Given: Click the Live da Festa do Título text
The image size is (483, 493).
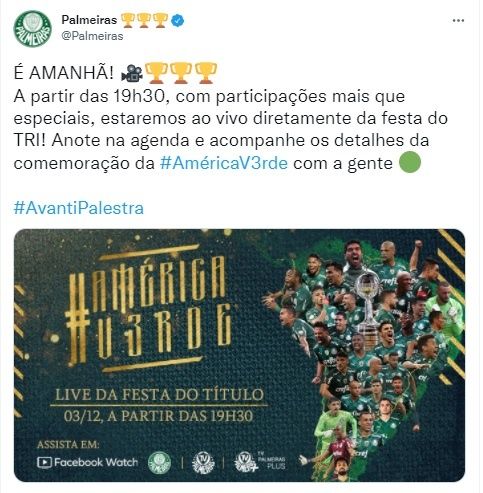Looking at the screenshot, I should [160, 394].
